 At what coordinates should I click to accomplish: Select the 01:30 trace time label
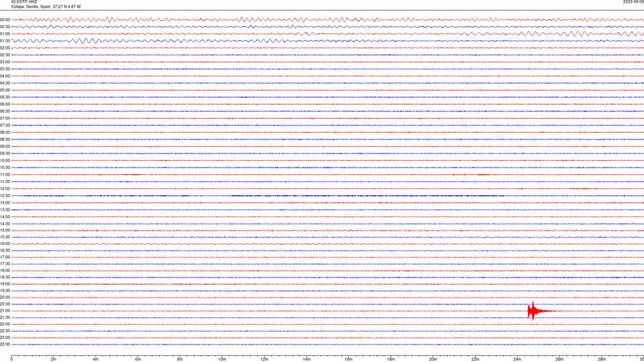[x=5, y=41]
